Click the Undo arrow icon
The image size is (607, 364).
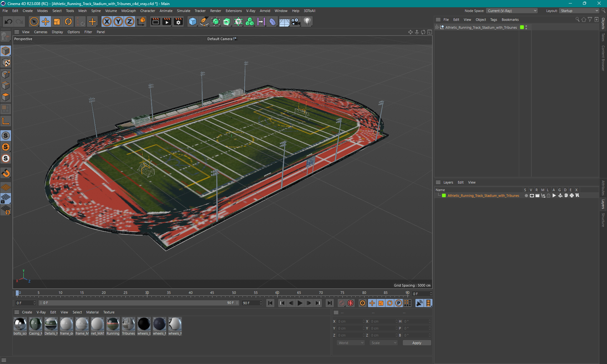tap(9, 21)
